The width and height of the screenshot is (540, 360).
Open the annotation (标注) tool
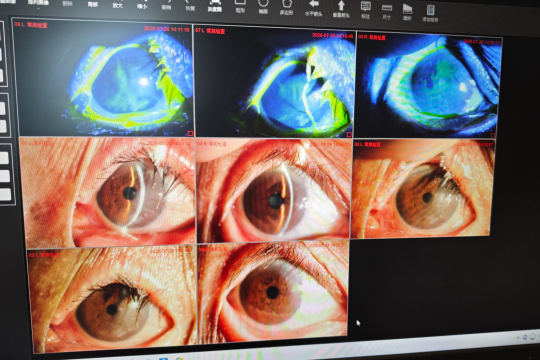pos(365,10)
